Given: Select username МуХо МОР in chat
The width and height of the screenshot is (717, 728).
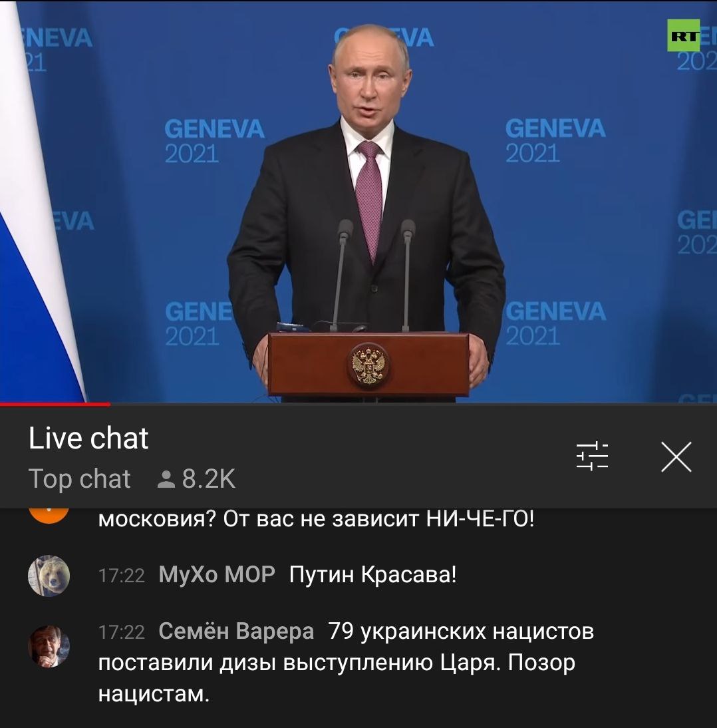Looking at the screenshot, I should click(x=217, y=575).
